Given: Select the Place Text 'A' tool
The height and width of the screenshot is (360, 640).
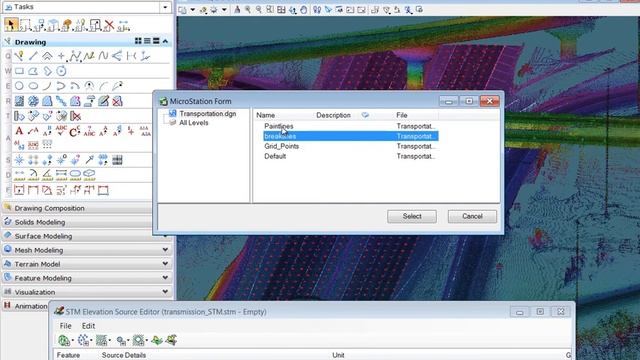Looking at the screenshot, I should tap(19, 131).
